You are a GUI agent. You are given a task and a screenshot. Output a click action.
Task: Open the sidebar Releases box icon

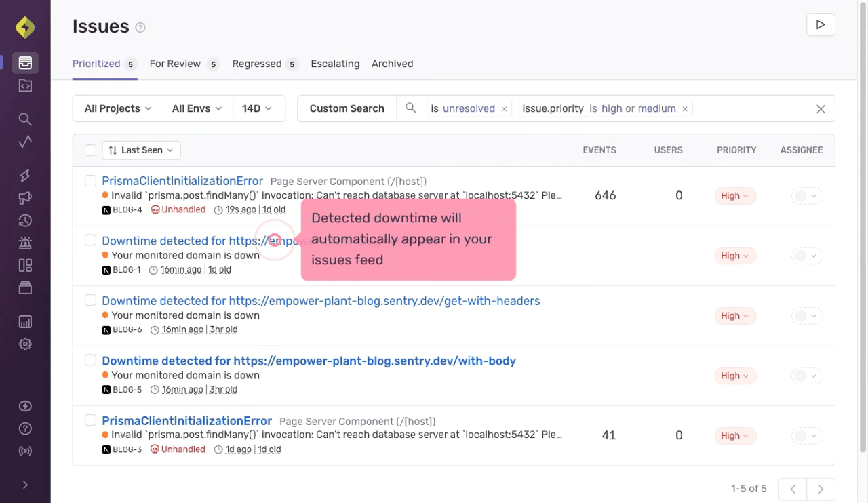click(25, 287)
